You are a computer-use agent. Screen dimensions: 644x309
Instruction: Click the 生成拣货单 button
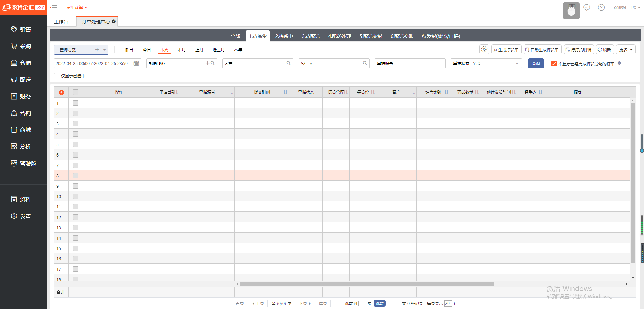pyautogui.click(x=506, y=50)
